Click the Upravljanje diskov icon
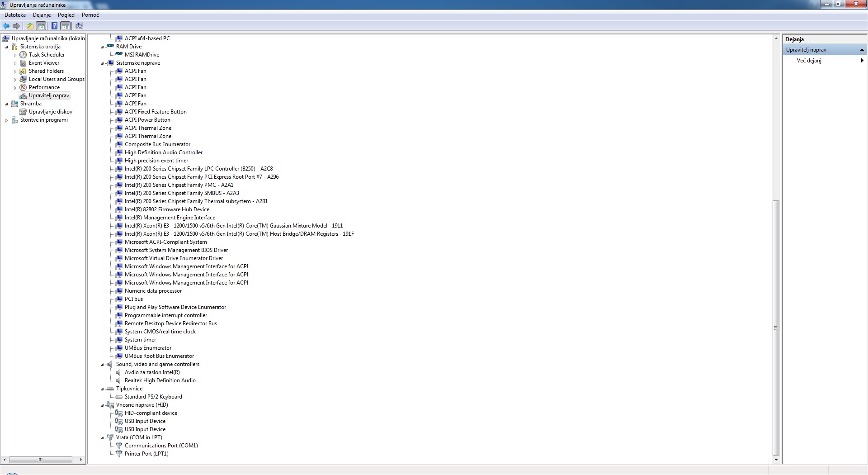868x475 pixels. pos(23,112)
